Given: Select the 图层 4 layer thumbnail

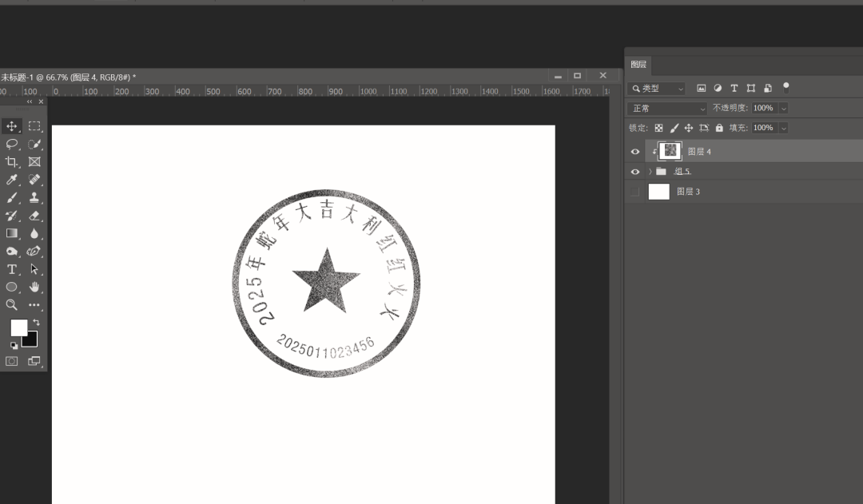Looking at the screenshot, I should (670, 151).
